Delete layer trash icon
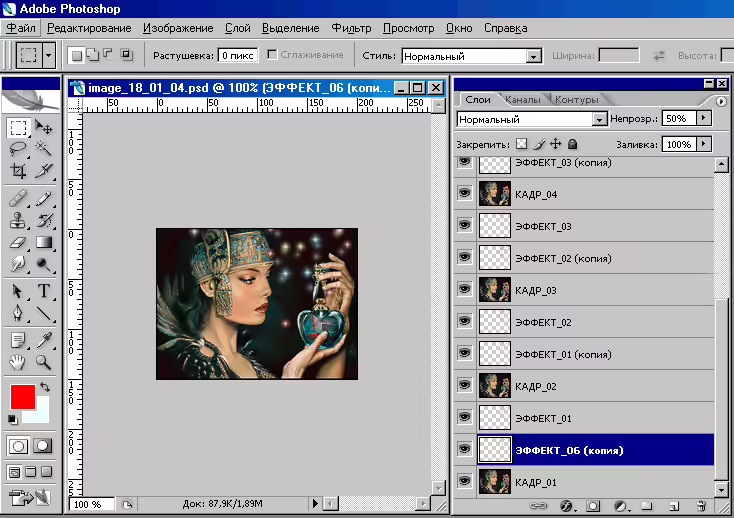Viewport: 734px width, 518px height. click(x=701, y=506)
